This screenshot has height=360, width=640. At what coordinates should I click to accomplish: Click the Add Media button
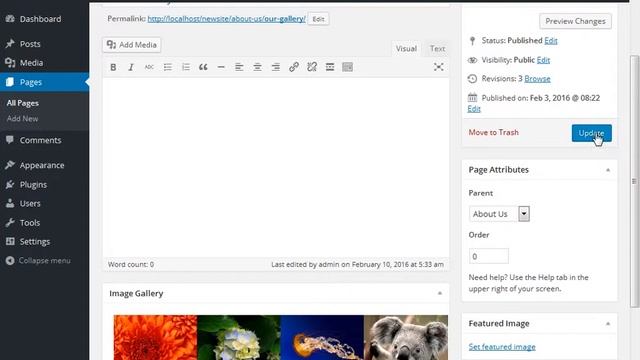[x=132, y=45]
